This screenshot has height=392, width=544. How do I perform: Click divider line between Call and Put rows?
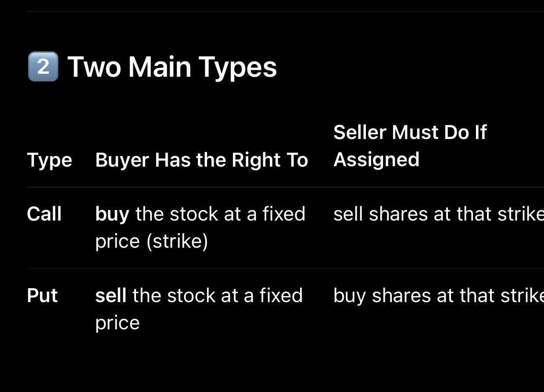click(x=285, y=269)
